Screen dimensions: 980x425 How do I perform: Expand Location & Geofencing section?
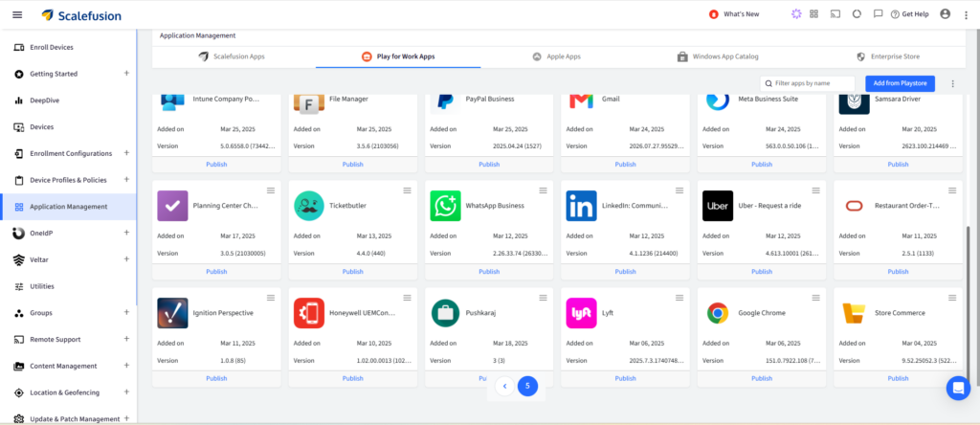[x=126, y=391]
